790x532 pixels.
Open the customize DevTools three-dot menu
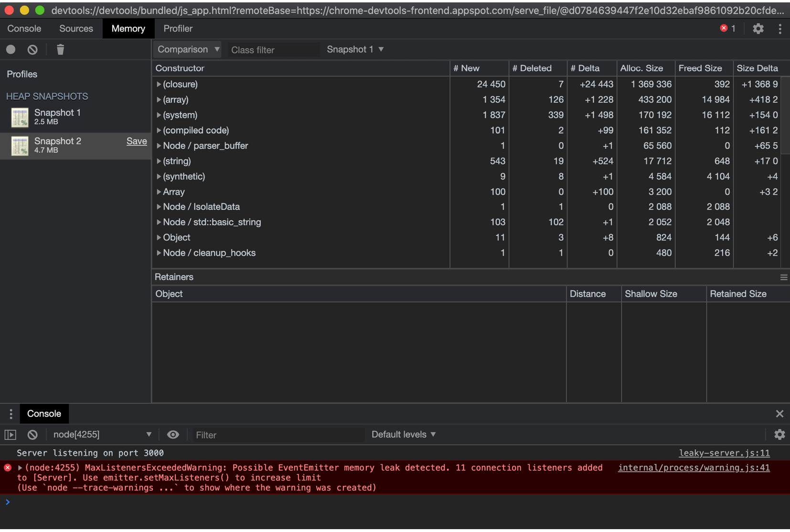tap(780, 29)
